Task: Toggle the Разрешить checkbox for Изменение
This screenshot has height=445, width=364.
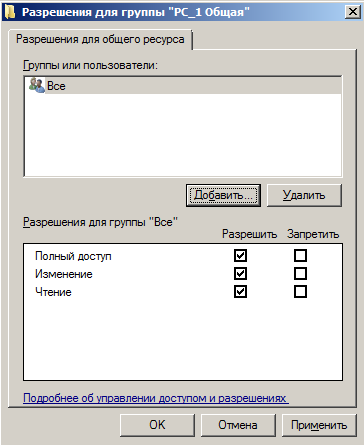Action: point(240,274)
